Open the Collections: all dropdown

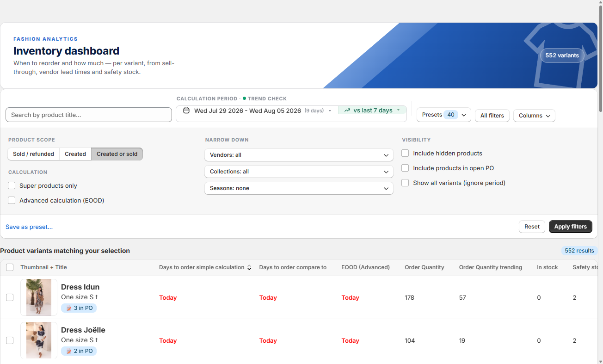(x=299, y=172)
